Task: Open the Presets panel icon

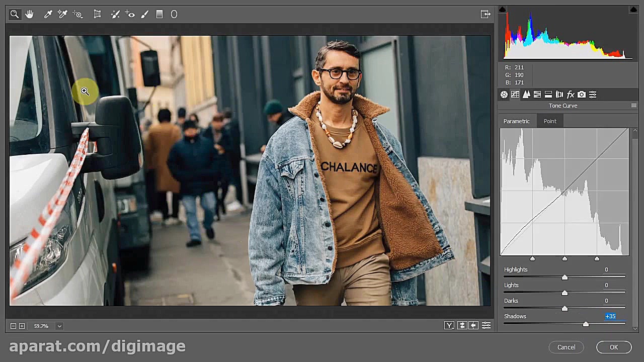Action: tap(593, 95)
